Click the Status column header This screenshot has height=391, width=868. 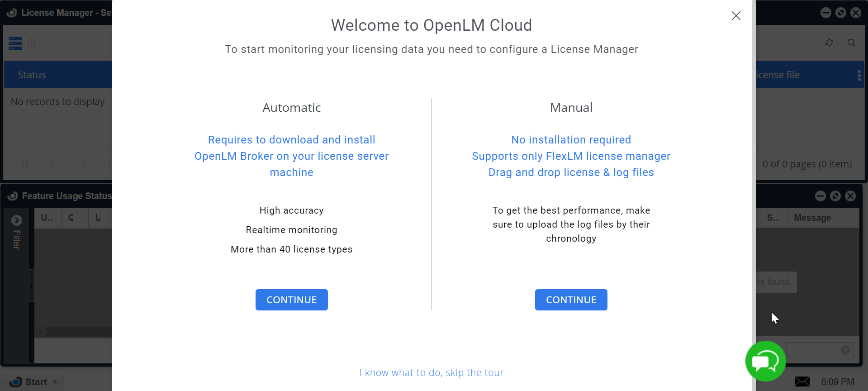(32, 75)
